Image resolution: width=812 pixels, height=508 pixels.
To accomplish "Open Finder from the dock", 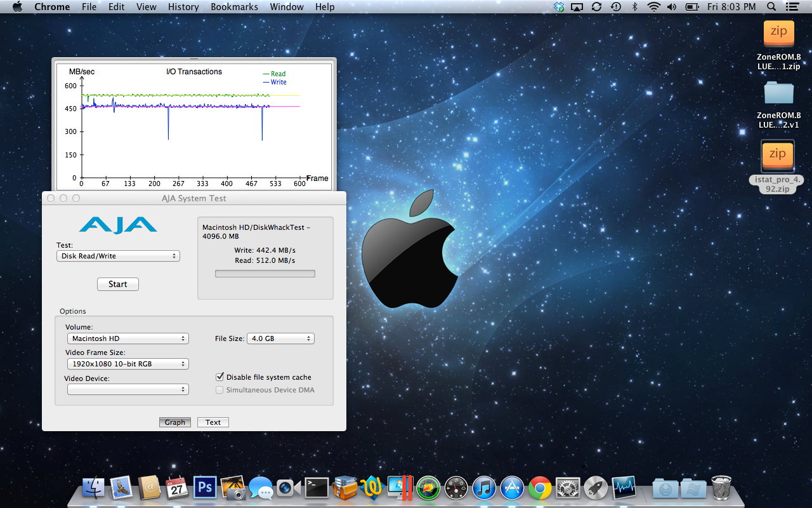I will tap(94, 488).
